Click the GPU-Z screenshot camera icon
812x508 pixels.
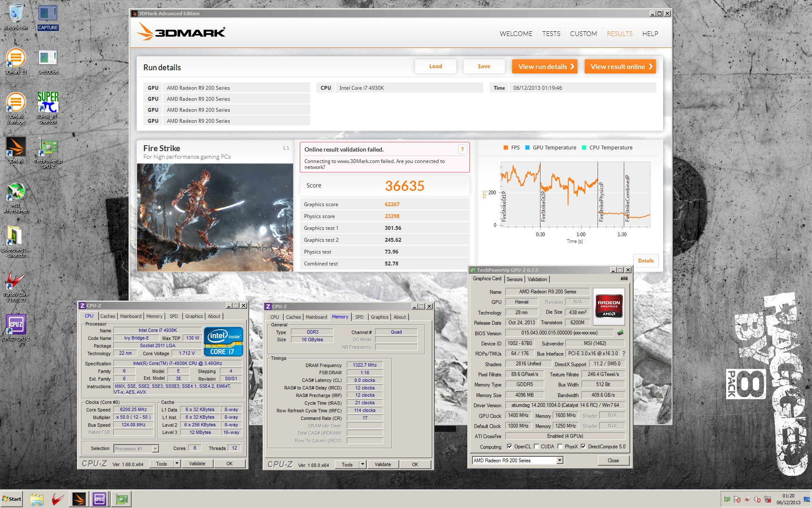pos(624,279)
